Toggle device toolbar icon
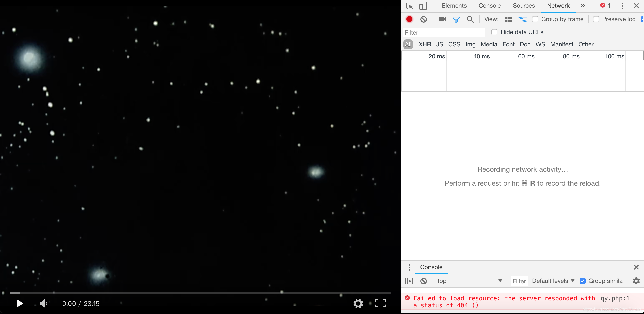Screen dimensions: 644x314 pyautogui.click(x=423, y=6)
